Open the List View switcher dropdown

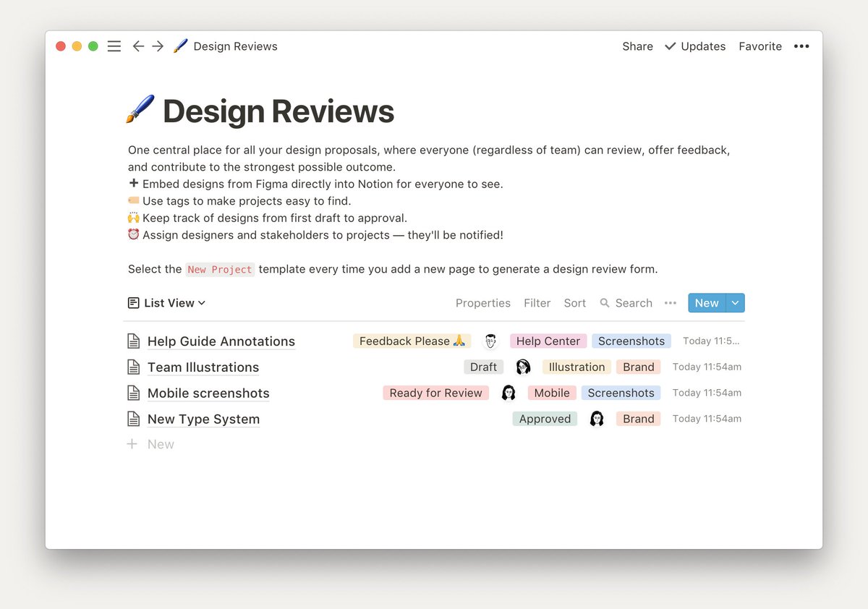click(x=166, y=302)
